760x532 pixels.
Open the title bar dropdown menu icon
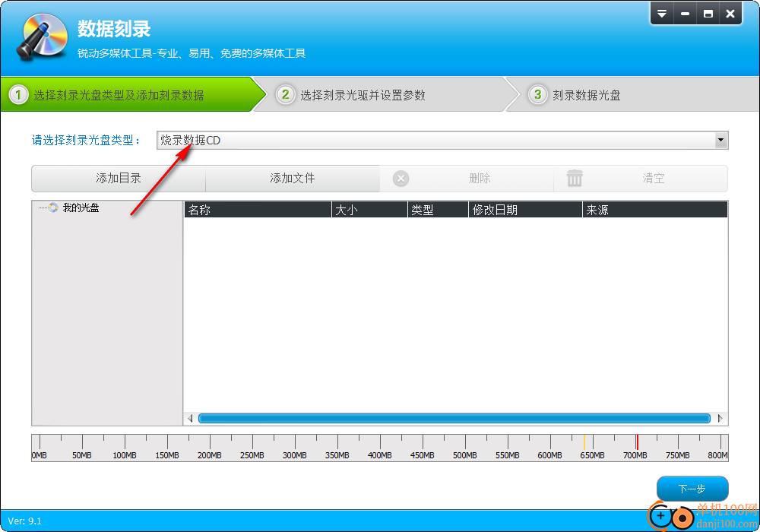662,14
